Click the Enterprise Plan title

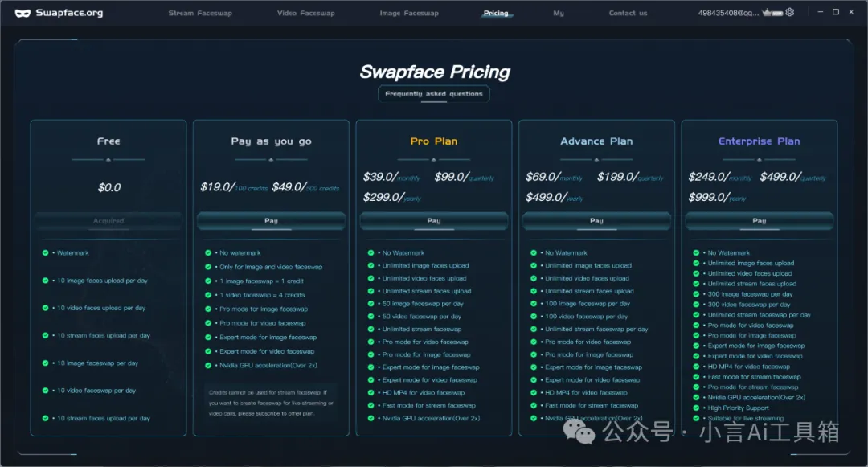click(759, 141)
